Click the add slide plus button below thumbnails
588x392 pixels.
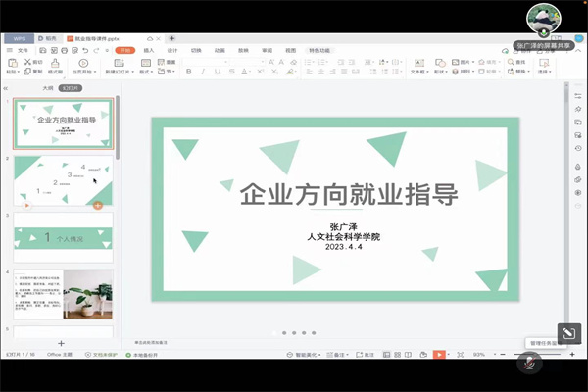pos(61,343)
